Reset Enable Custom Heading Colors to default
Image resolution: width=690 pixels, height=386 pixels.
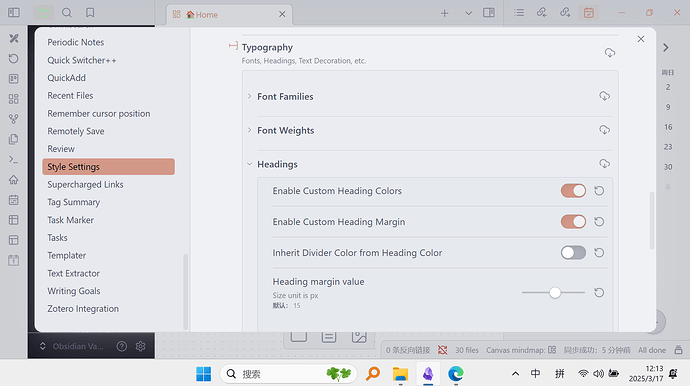(x=599, y=191)
